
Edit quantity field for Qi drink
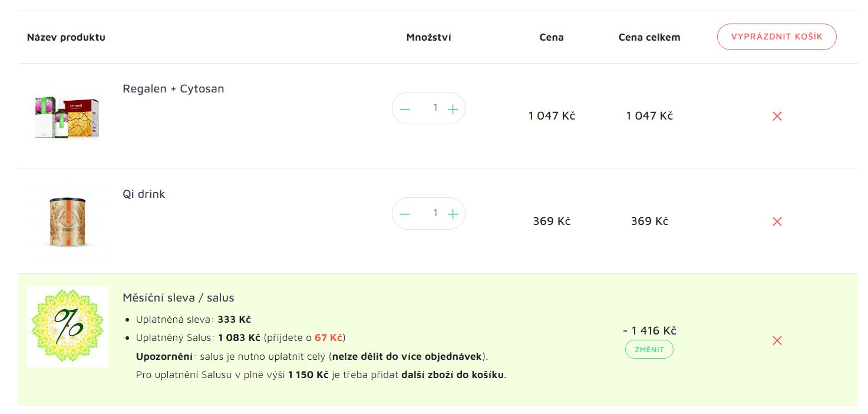click(x=435, y=213)
